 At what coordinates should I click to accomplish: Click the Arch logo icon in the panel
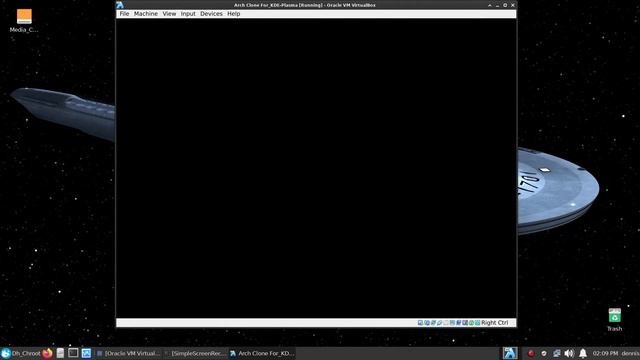pos(510,353)
